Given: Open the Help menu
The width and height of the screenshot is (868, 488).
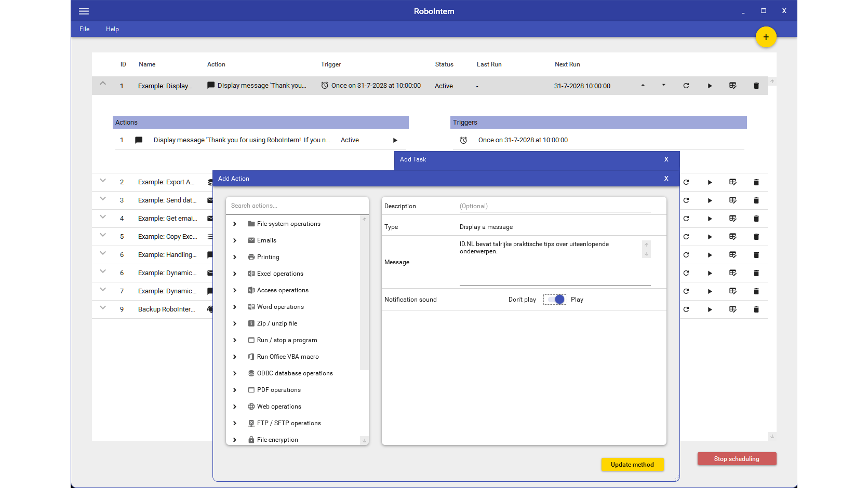Looking at the screenshot, I should [112, 29].
